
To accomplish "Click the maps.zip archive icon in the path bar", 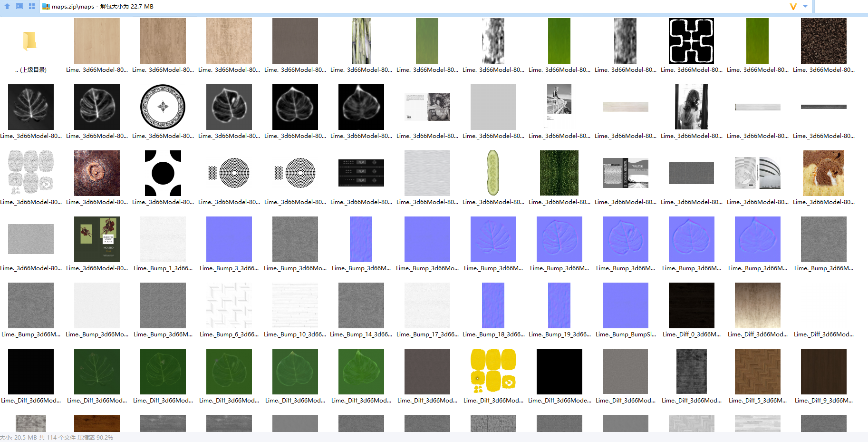I will (x=46, y=6).
